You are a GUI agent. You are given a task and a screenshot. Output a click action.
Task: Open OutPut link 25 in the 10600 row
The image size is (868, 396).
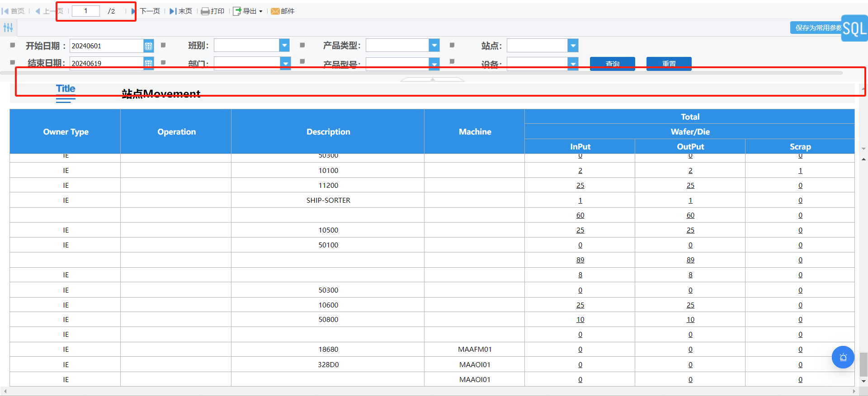(x=690, y=305)
